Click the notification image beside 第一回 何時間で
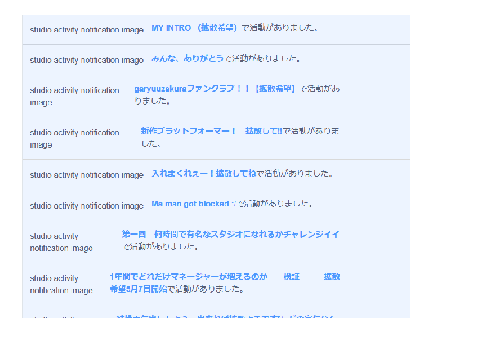The image size is (480, 360). (61, 242)
